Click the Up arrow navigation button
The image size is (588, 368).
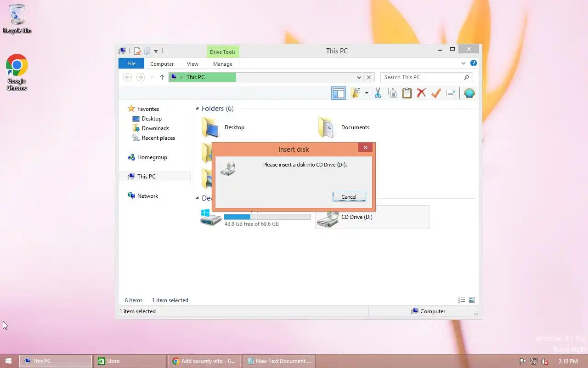(x=162, y=77)
